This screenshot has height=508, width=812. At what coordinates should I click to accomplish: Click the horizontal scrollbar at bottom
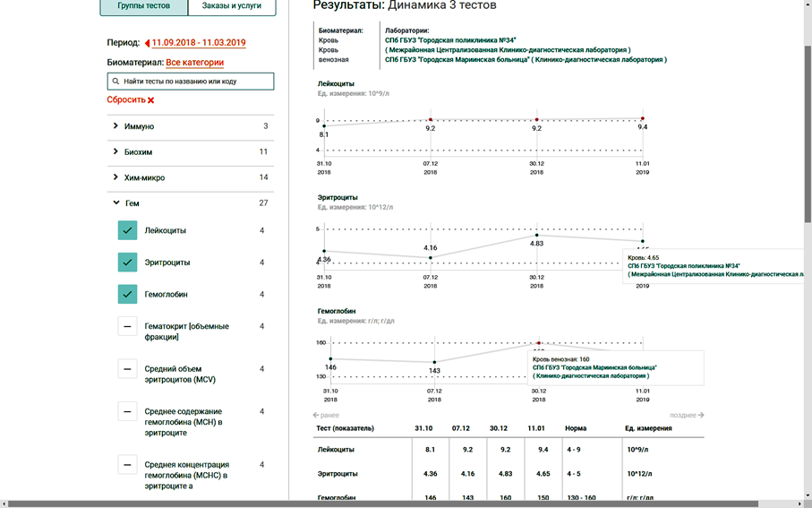[x=383, y=504]
